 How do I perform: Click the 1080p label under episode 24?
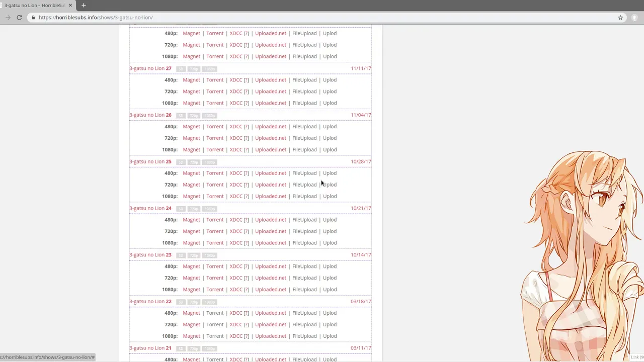[x=170, y=243]
